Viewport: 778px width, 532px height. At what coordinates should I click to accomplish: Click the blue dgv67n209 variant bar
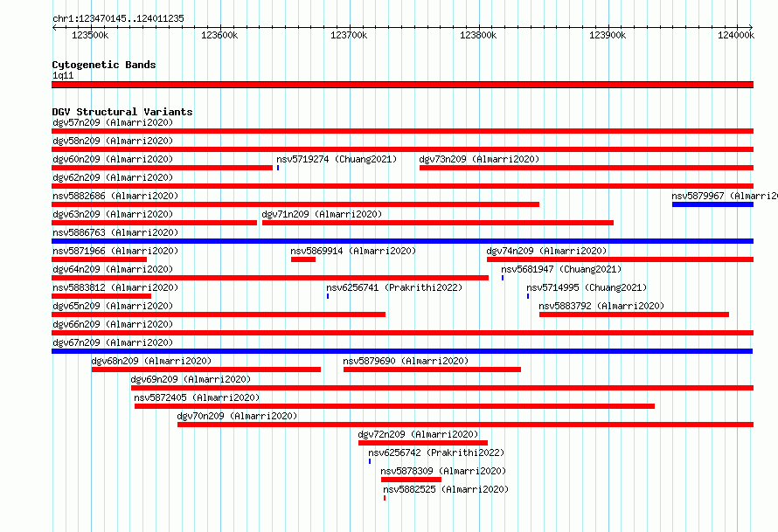[402, 351]
